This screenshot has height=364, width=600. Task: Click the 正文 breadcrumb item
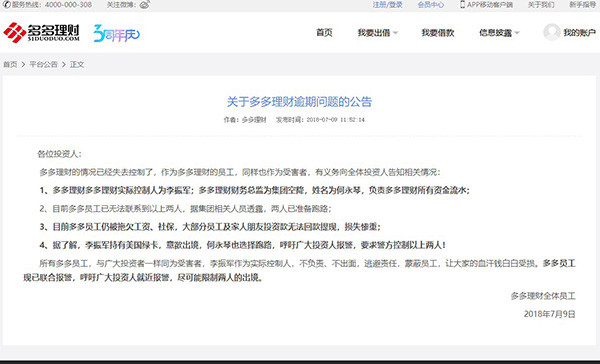pos(77,64)
